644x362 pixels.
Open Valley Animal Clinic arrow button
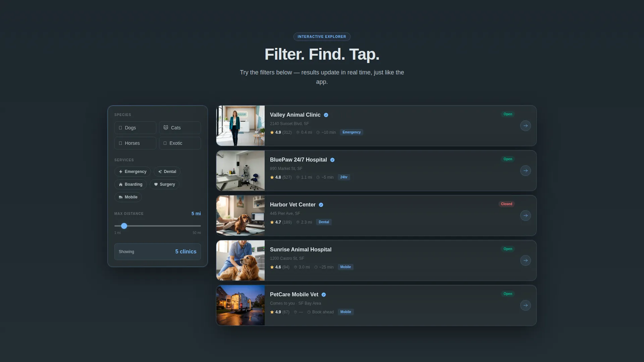pyautogui.click(x=525, y=126)
